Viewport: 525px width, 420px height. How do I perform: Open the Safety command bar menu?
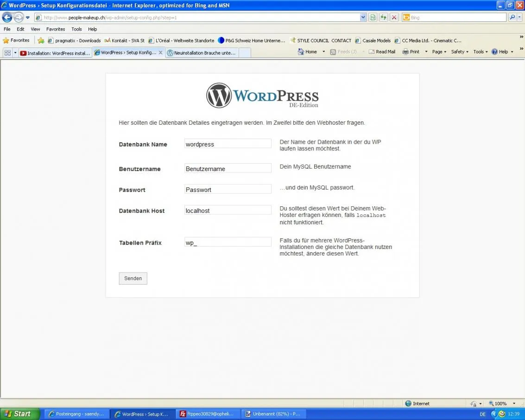[460, 51]
